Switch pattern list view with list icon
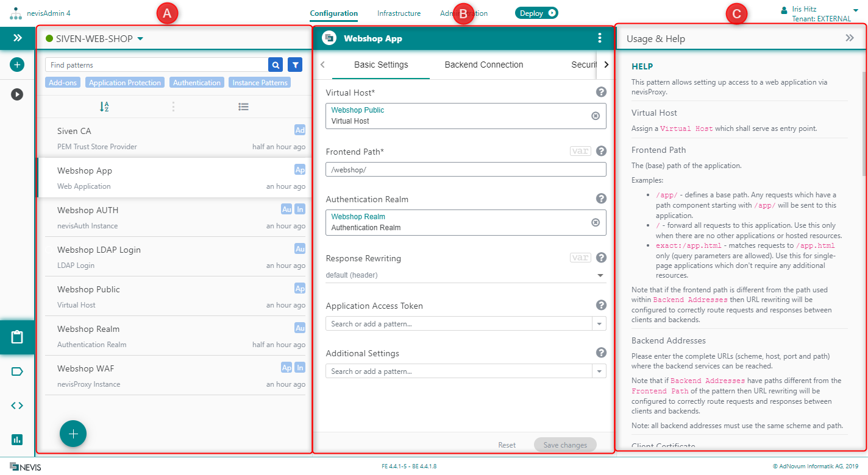The width and height of the screenshot is (868, 475). [x=243, y=107]
